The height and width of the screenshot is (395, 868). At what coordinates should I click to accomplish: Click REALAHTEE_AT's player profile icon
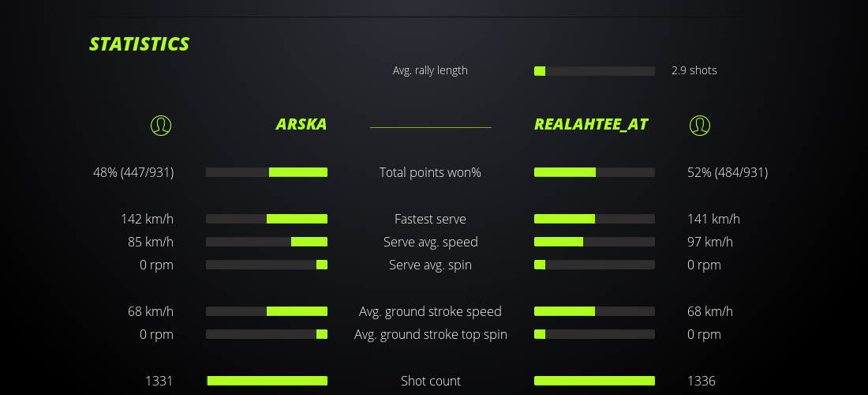[699, 125]
